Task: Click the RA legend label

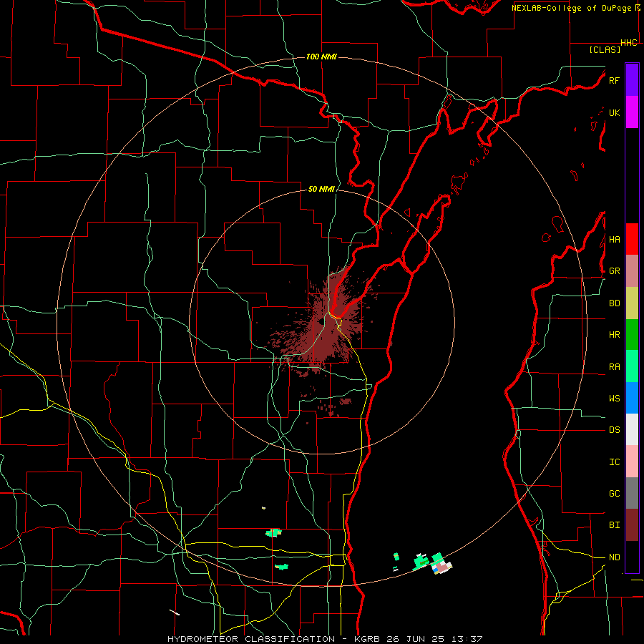Action: coord(614,367)
